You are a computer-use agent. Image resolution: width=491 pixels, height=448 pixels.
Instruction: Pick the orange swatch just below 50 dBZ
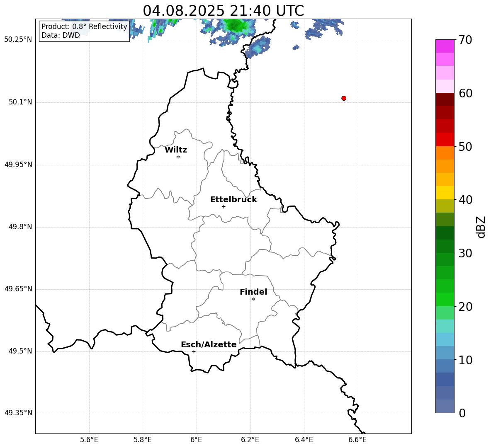[445, 153]
